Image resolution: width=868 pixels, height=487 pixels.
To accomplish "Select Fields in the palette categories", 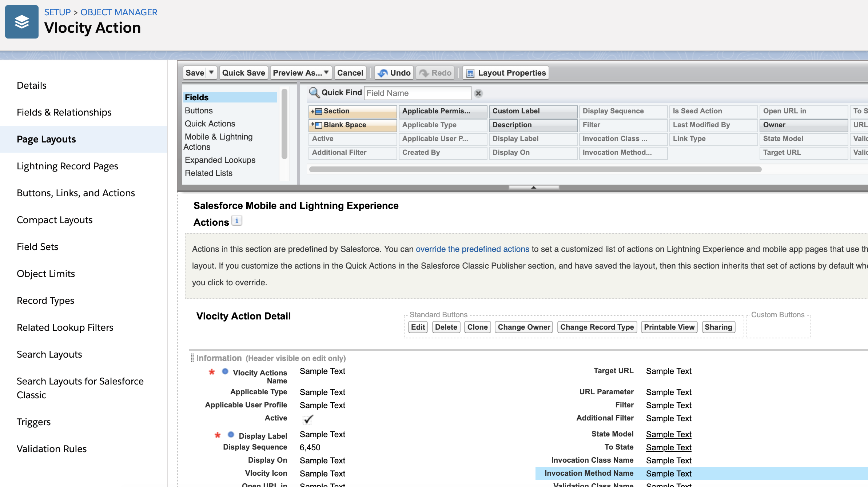I will click(230, 97).
